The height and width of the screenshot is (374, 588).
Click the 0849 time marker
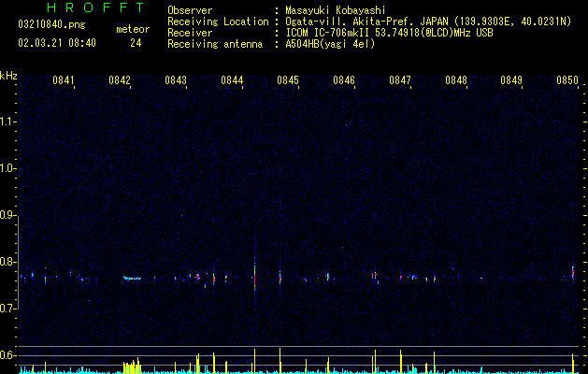[511, 79]
